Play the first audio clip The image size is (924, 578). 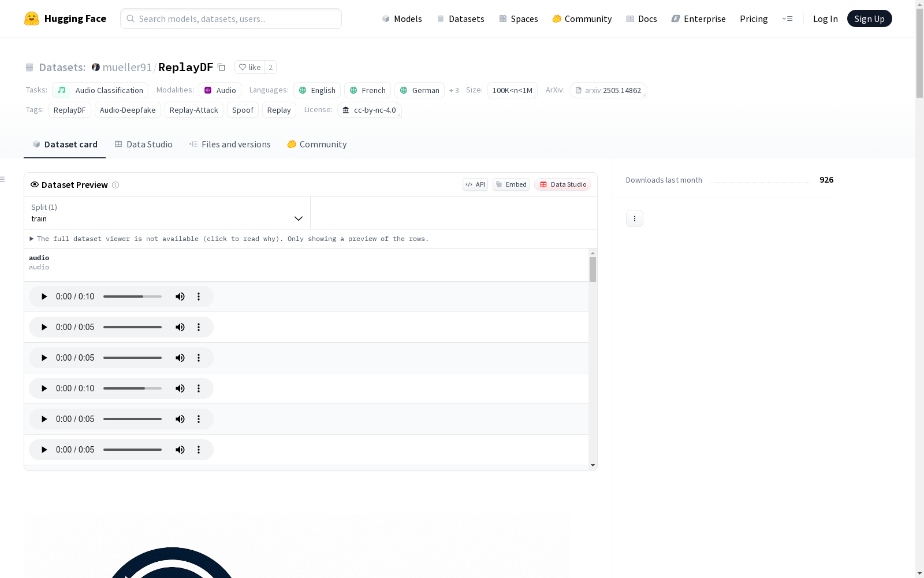[x=44, y=297]
